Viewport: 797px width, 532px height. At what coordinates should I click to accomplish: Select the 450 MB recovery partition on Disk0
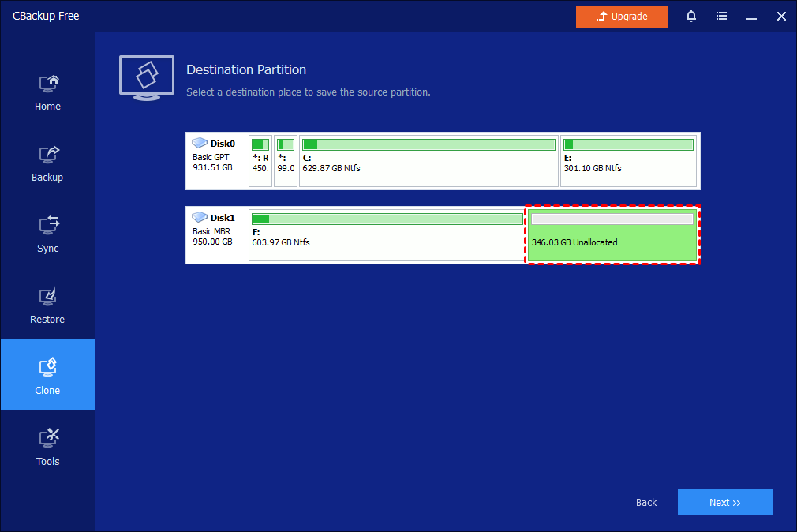coord(260,161)
